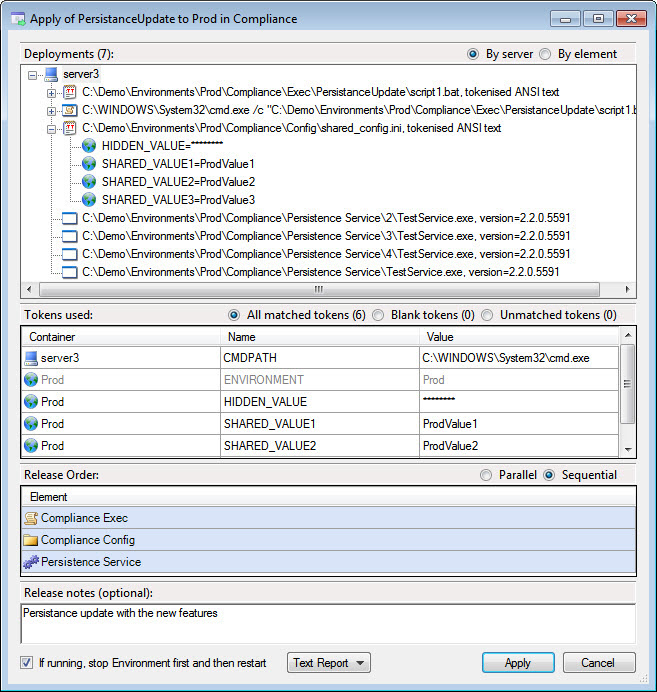Click the globe icon in the HIDDEN_VALUE token row
Viewport: 657px width, 692px height.
(x=31, y=402)
